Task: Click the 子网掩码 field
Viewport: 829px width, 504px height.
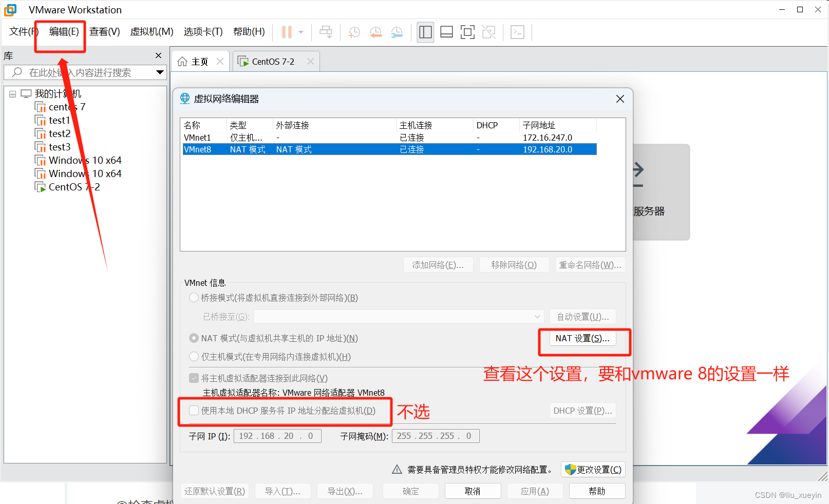Action: coord(436,436)
